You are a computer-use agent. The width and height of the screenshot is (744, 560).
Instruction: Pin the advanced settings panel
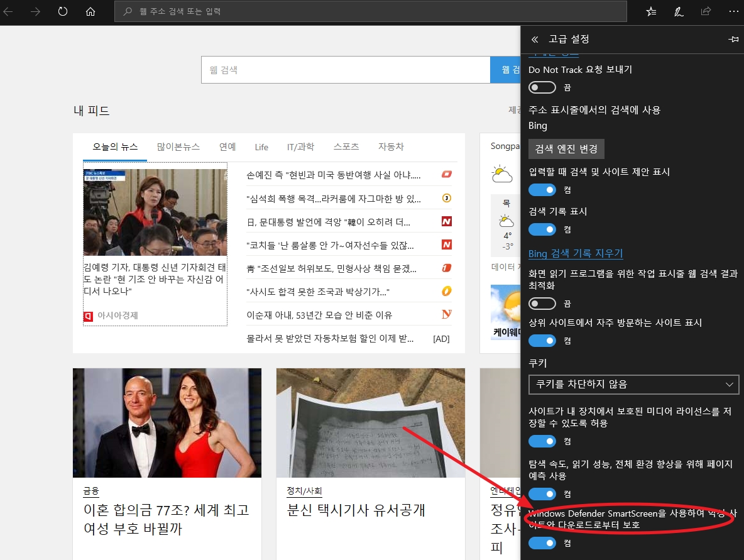tap(733, 39)
